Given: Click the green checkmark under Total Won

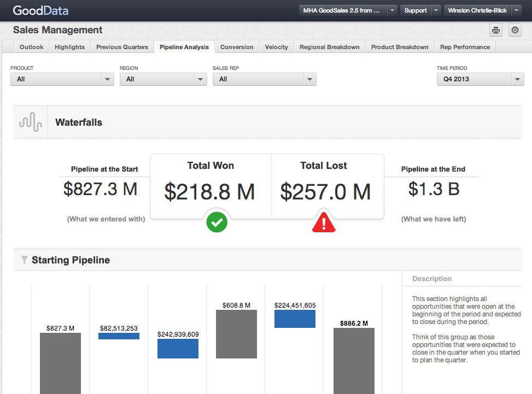Looking at the screenshot, I should click(x=217, y=222).
